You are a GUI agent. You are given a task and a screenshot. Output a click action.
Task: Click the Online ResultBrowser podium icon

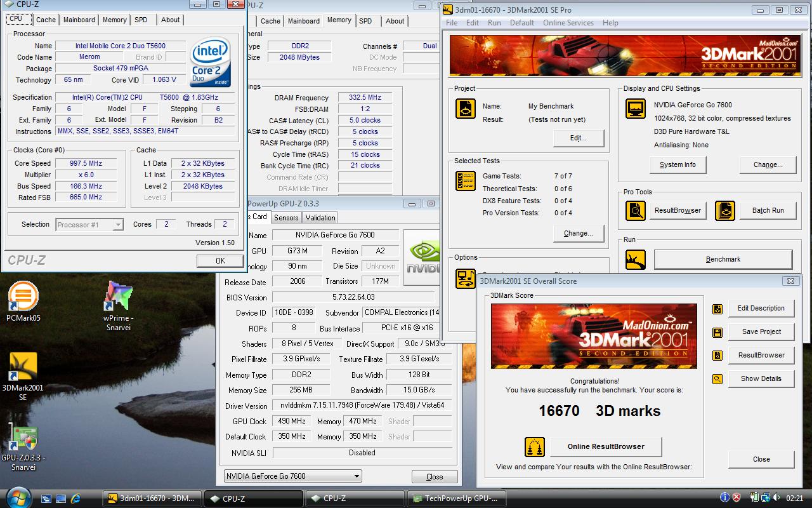(x=535, y=446)
